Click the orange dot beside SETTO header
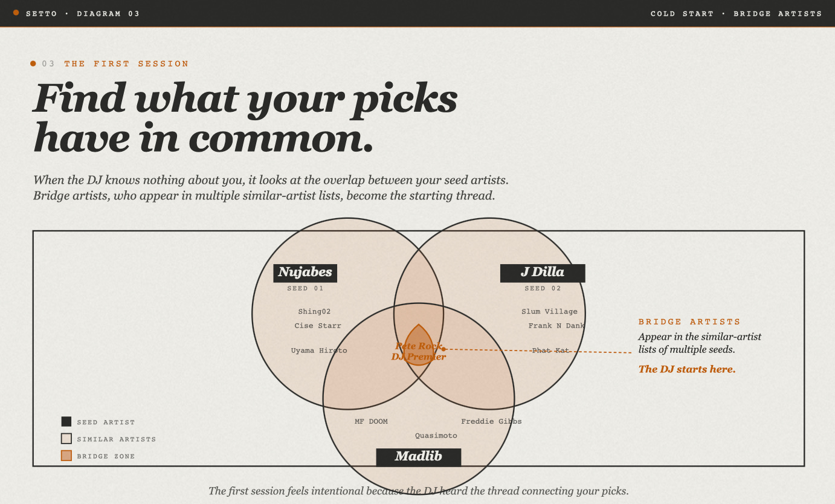Screen dimensions: 835x504 click(16, 12)
